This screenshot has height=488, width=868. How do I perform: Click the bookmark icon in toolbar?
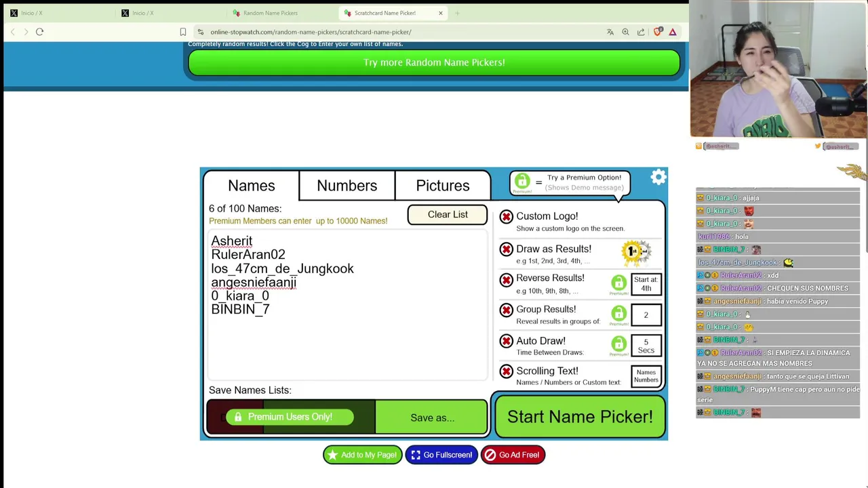point(182,32)
